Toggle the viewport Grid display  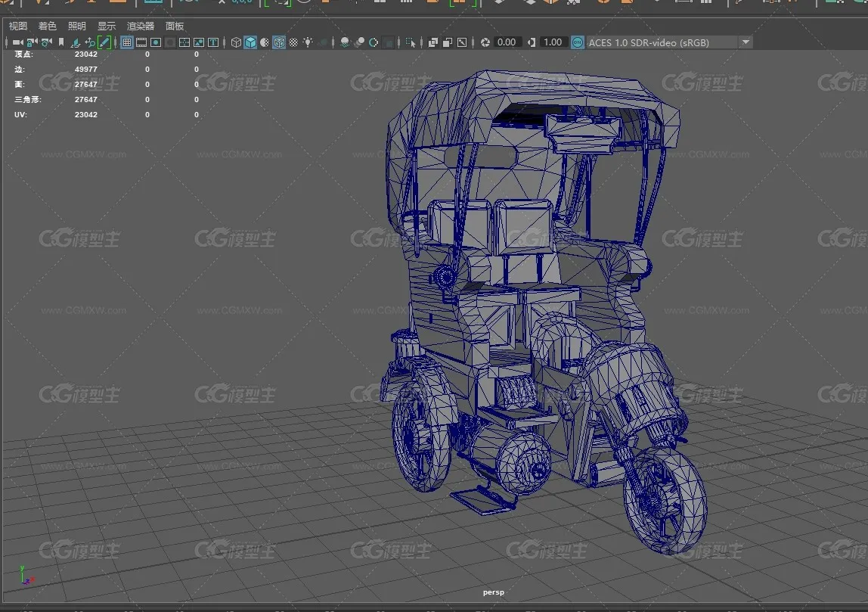click(127, 42)
